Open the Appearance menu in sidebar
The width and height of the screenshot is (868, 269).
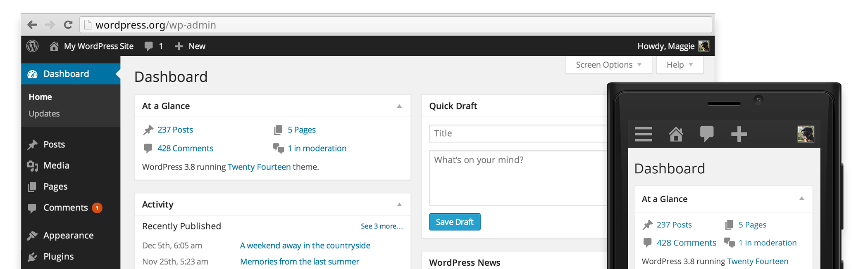coord(68,235)
